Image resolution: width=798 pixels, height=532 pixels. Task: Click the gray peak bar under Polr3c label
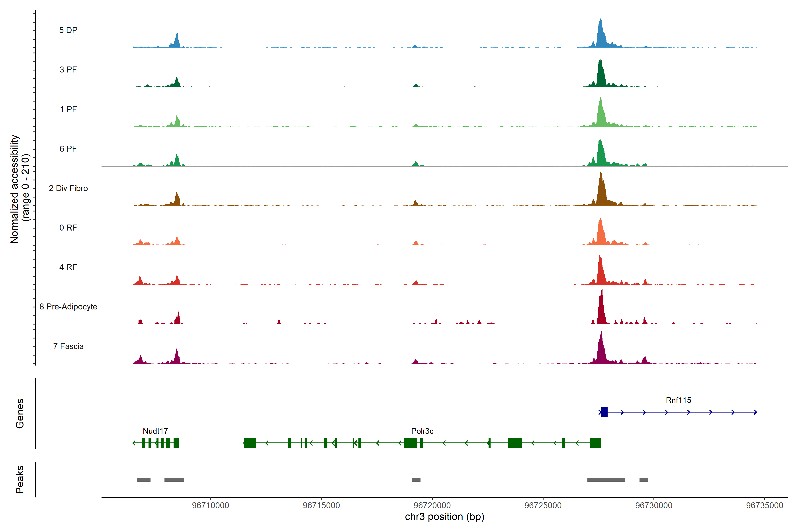[416, 480]
